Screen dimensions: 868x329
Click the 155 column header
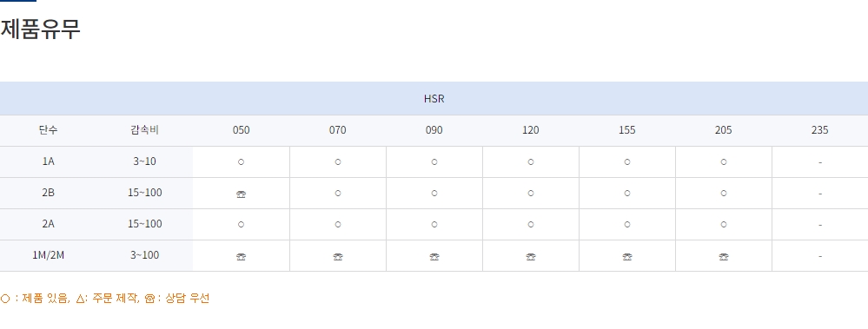(626, 130)
